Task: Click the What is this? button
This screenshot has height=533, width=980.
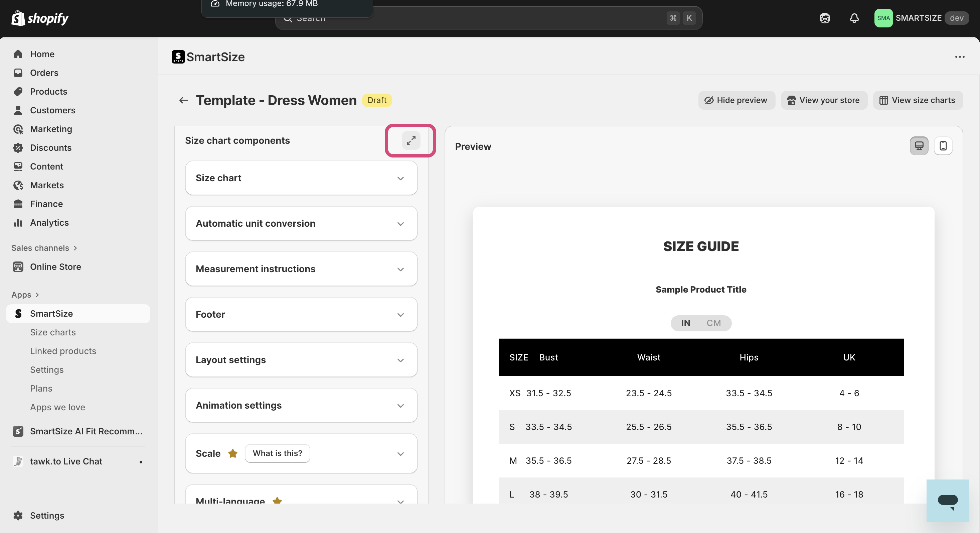Action: click(x=277, y=453)
